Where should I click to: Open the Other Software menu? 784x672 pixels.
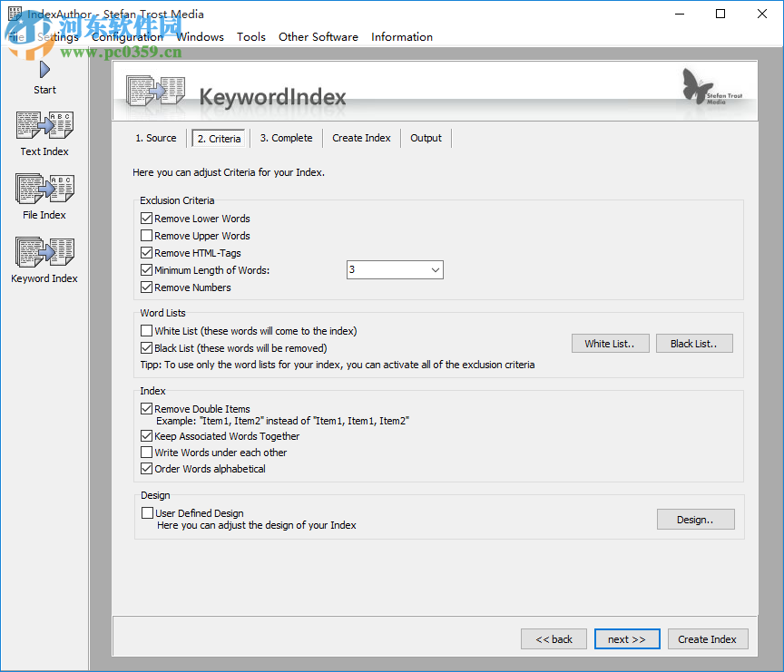[318, 36]
